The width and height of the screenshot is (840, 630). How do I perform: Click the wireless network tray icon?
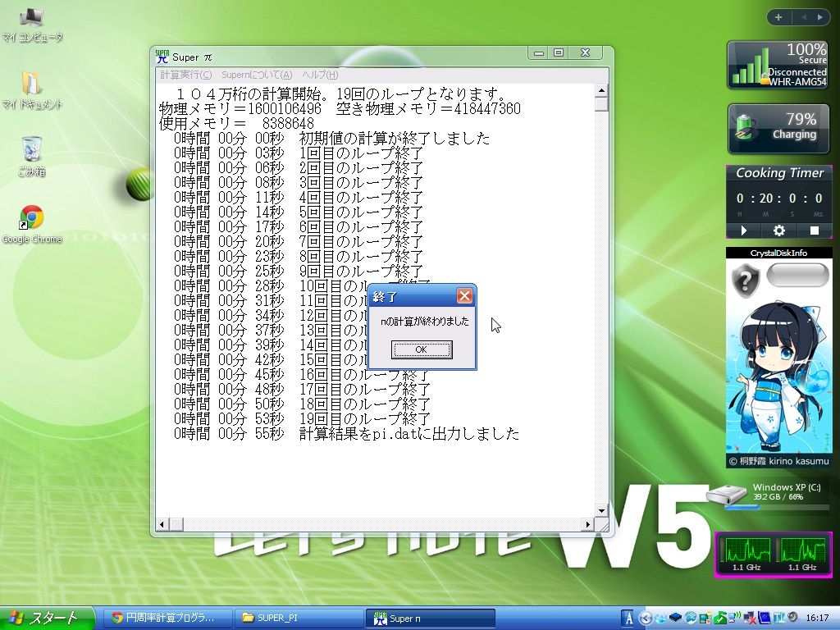pos(735,618)
